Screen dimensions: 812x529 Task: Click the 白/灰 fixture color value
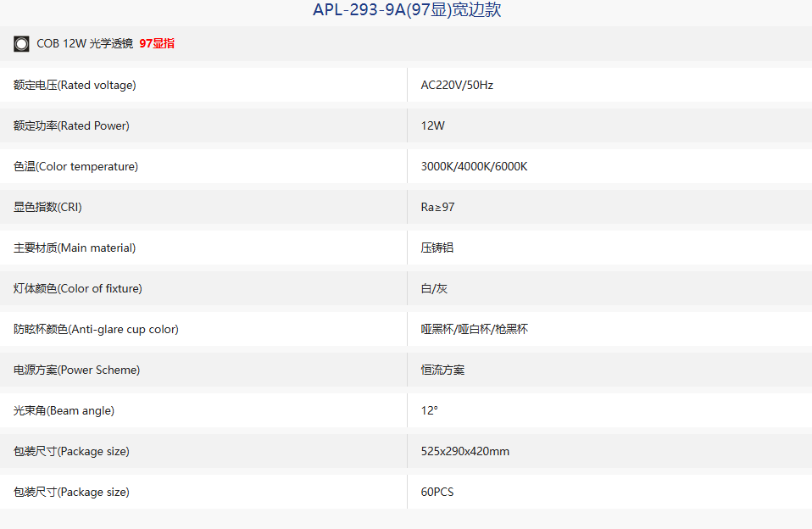coord(434,288)
